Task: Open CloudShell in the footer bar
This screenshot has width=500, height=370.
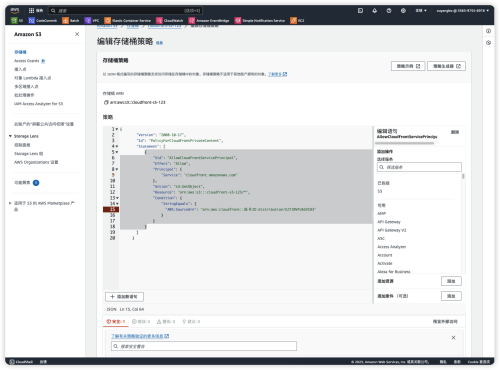Action: 21,362
